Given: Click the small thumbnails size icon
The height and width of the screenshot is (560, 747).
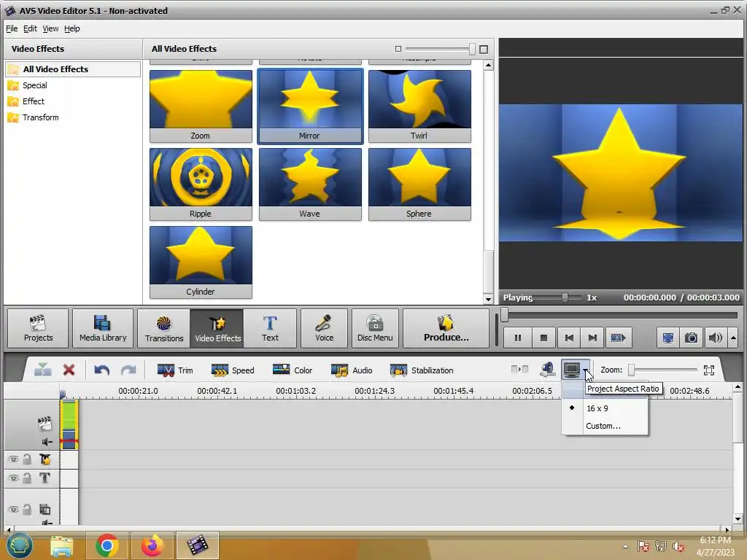Looking at the screenshot, I should coord(398,49).
